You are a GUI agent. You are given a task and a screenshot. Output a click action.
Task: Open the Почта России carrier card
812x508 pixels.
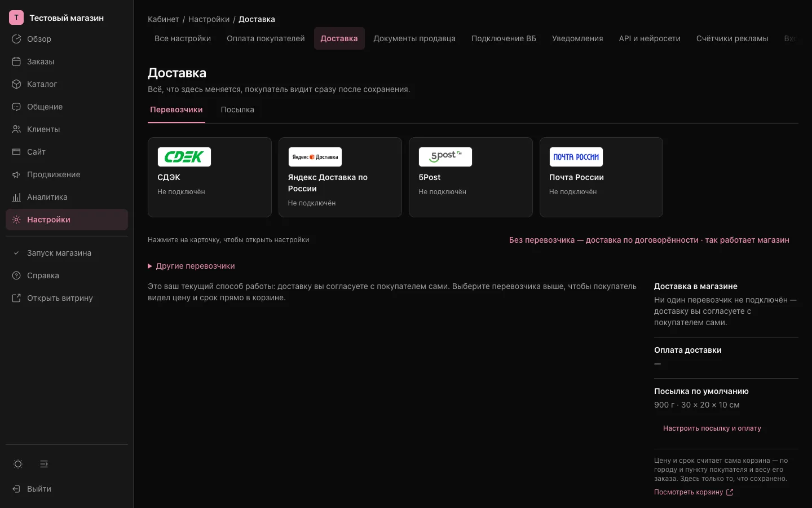(601, 177)
